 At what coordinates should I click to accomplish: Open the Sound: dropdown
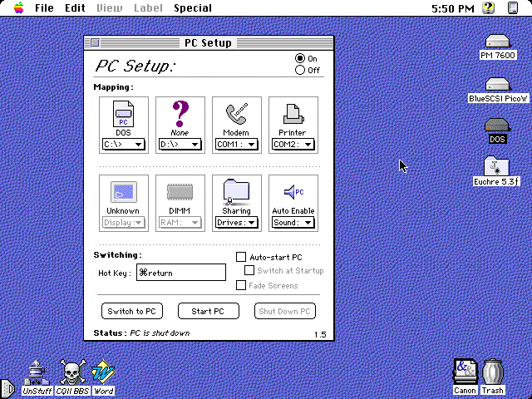tap(293, 223)
